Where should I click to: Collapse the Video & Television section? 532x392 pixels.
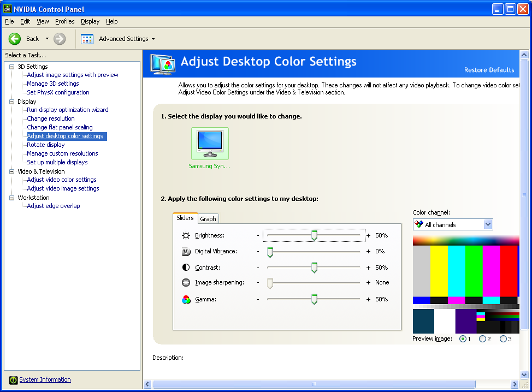pos(12,171)
